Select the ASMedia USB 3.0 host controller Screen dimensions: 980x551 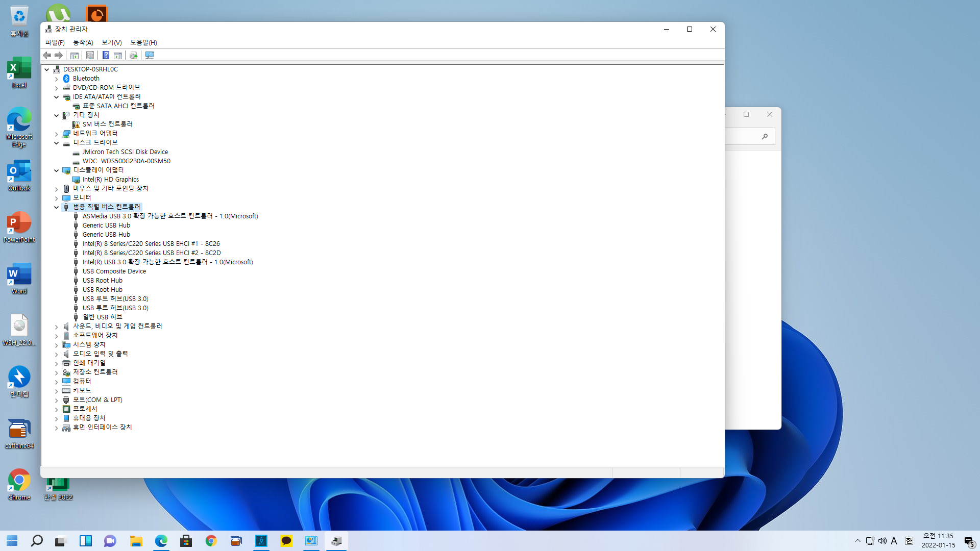tap(170, 216)
